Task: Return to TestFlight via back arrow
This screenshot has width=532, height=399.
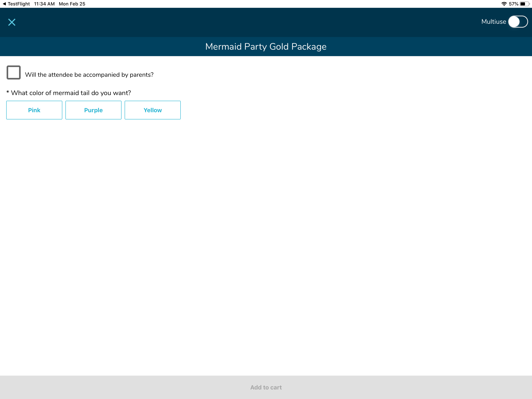Action: coord(16,4)
